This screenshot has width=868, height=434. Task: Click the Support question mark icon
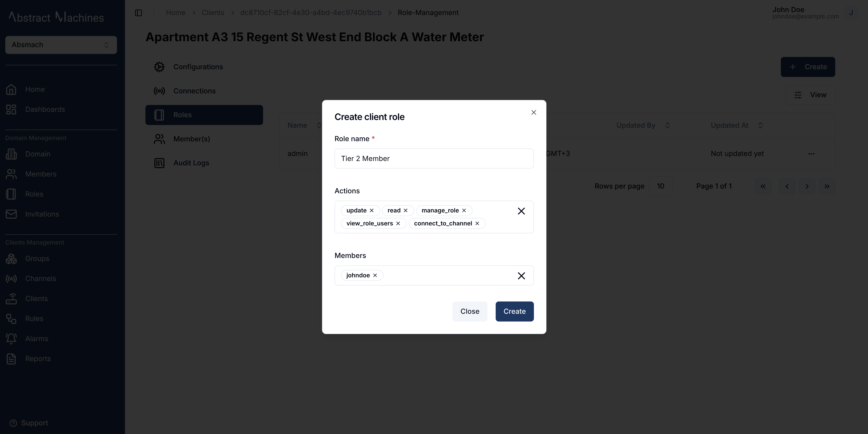coord(13,423)
